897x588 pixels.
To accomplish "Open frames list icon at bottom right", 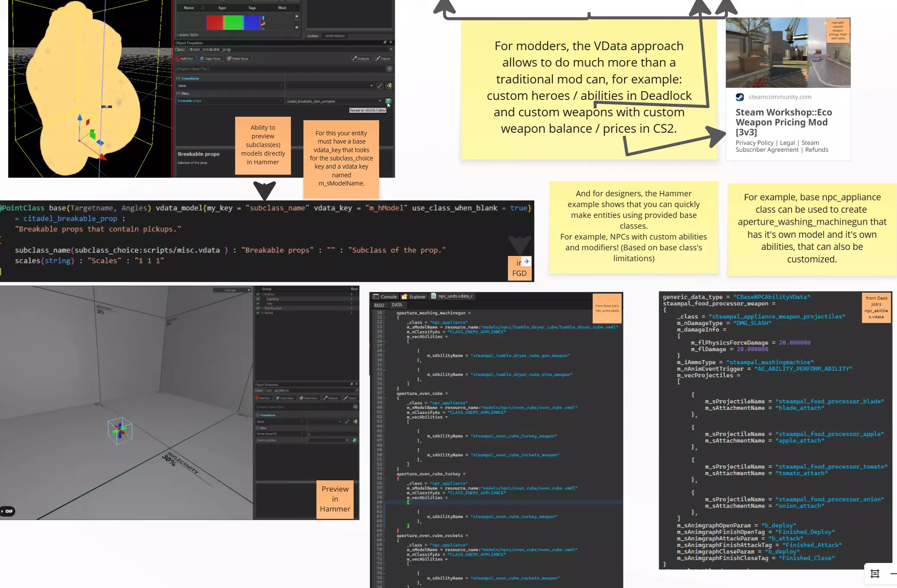I will (x=875, y=574).
